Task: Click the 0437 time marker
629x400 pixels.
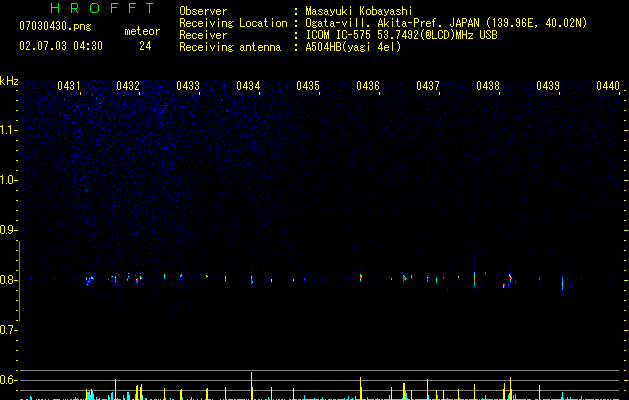Action: pyautogui.click(x=428, y=86)
